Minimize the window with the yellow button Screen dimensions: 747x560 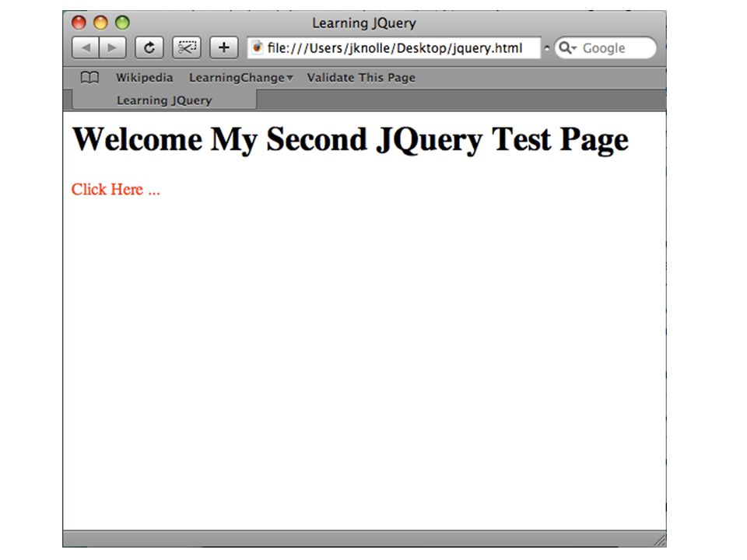[x=100, y=23]
